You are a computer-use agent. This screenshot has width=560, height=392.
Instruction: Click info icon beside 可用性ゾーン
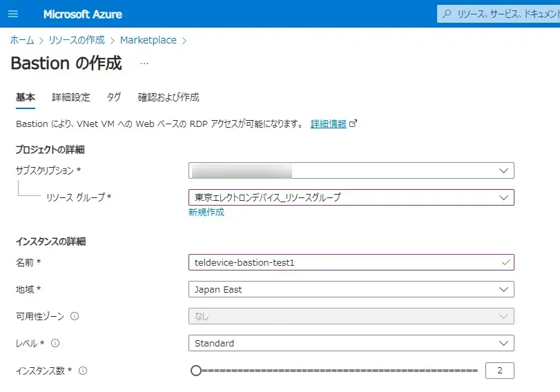[x=75, y=317]
